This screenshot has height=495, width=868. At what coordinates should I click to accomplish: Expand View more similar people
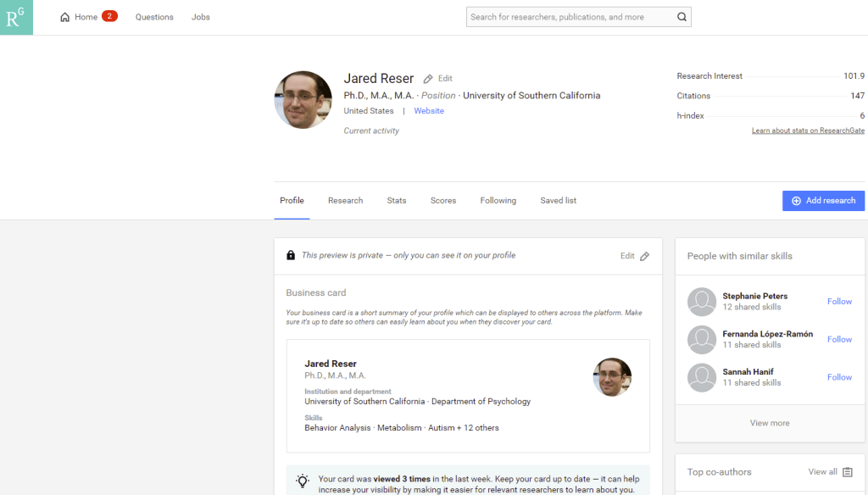[x=770, y=423]
